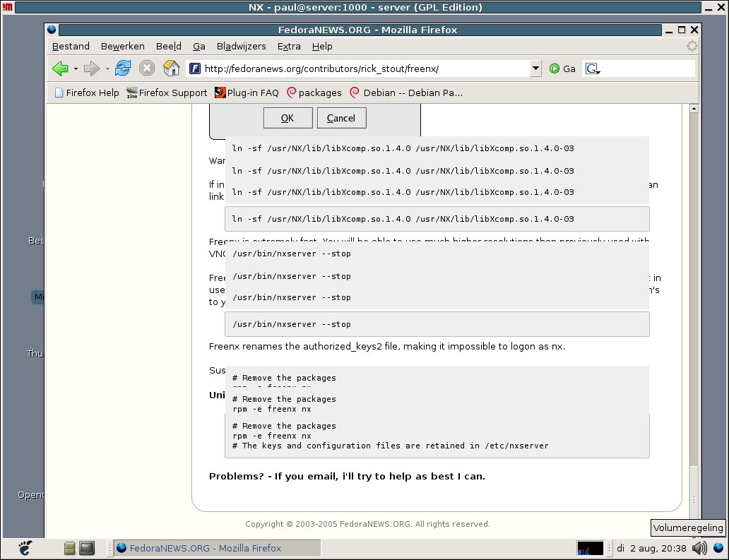Open the Google search engine selector
Image resolution: width=729 pixels, height=560 pixels.
point(593,68)
